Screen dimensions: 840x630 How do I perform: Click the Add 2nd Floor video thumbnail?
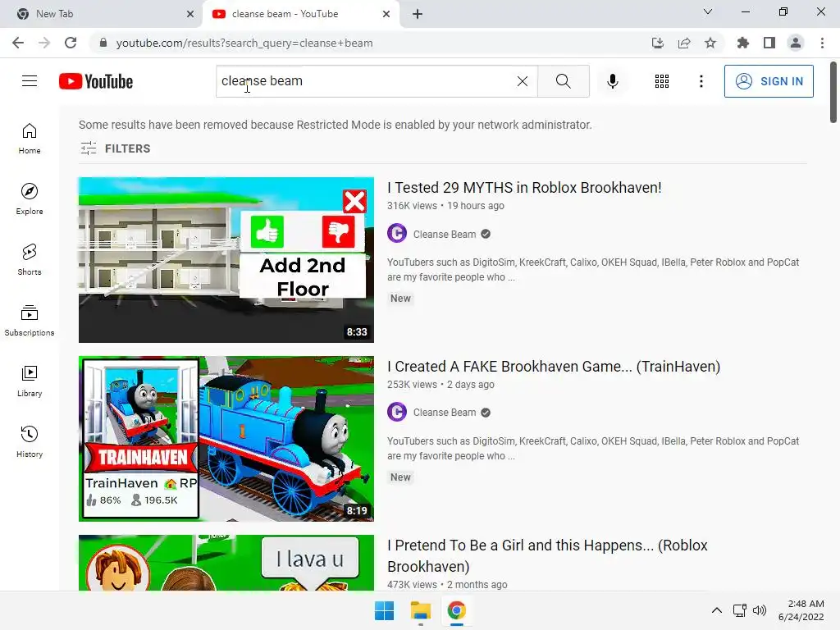(226, 260)
